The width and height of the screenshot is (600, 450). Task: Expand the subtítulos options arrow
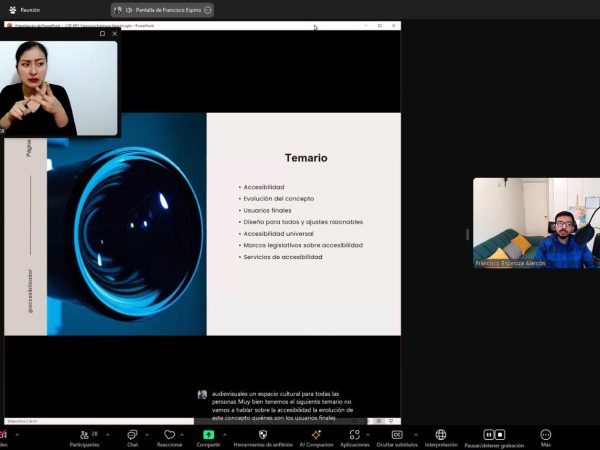(416, 435)
